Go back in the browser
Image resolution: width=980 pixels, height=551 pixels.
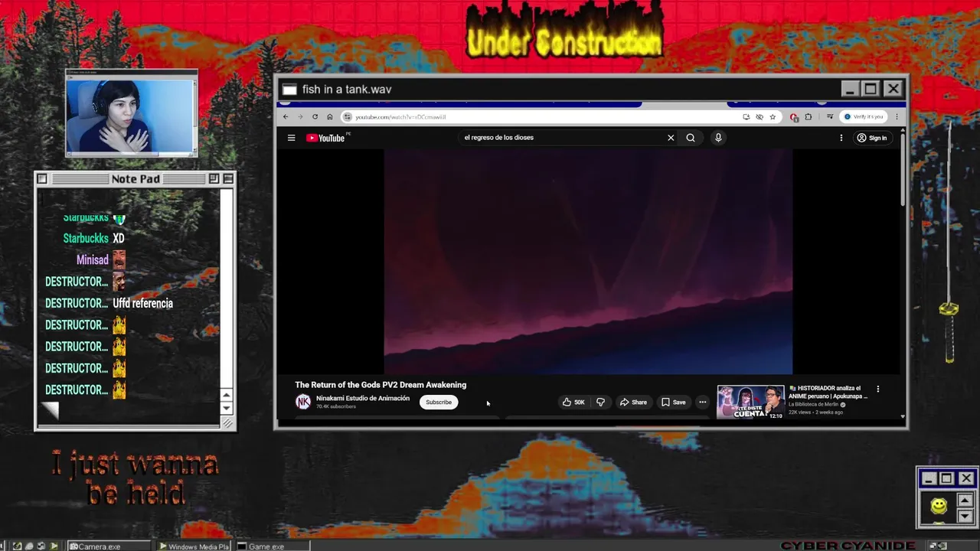286,117
